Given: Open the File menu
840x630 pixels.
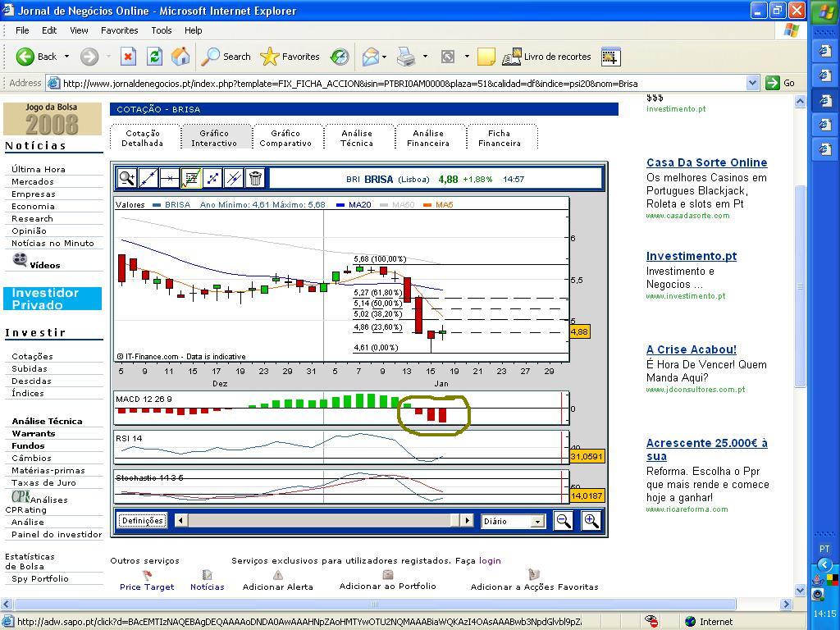Looking at the screenshot, I should (x=22, y=30).
